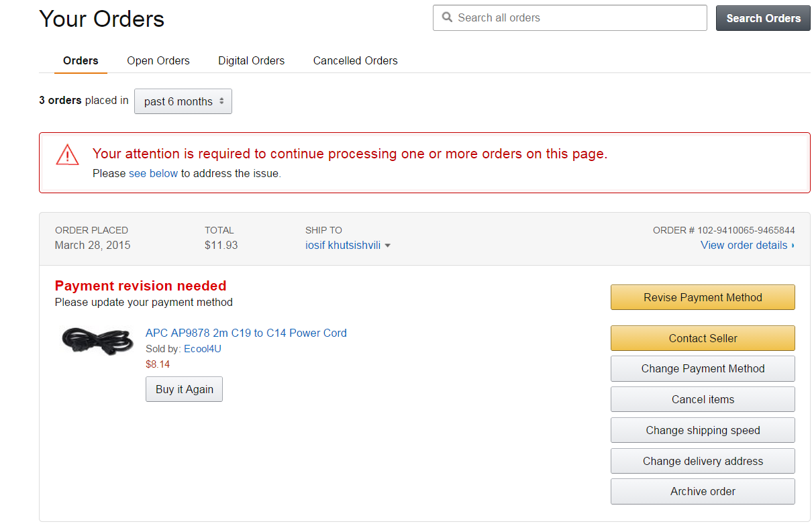Viewport: 812px width, 526px height.
Task: Expand the ship-to name dropdown arrow
Action: [x=388, y=246]
